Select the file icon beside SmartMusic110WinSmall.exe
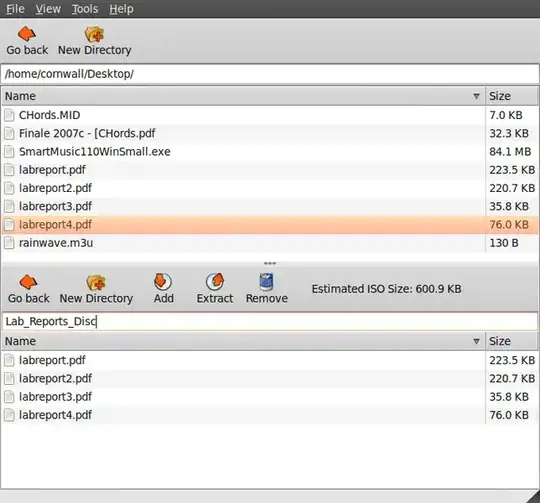 [10, 151]
